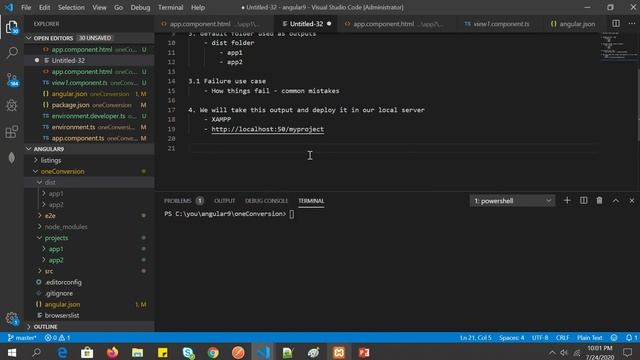Open the Search view in activity bar
Image resolution: width=640 pixels, height=360 pixels.
(x=12, y=53)
